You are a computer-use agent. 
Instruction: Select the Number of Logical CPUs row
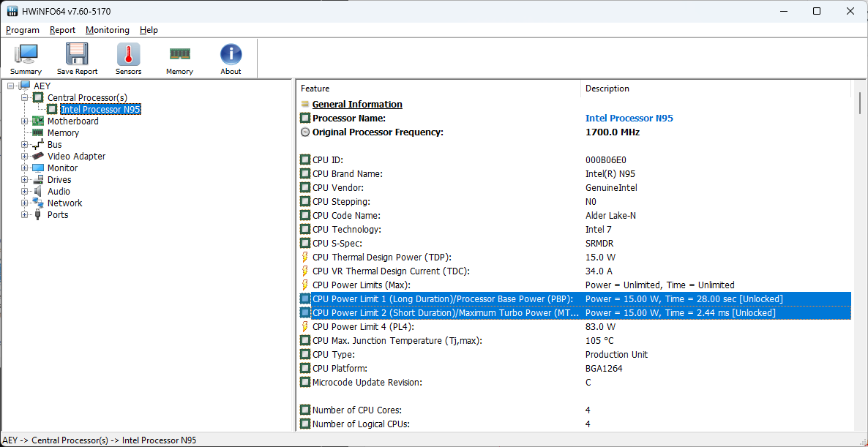point(575,424)
